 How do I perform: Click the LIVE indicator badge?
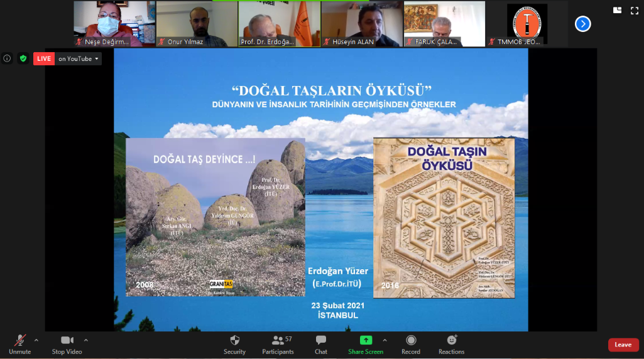pos(44,58)
